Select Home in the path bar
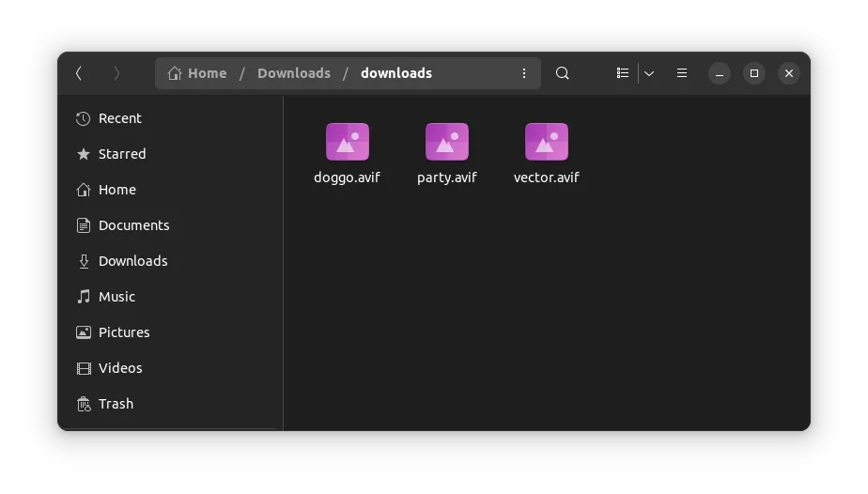 (197, 73)
